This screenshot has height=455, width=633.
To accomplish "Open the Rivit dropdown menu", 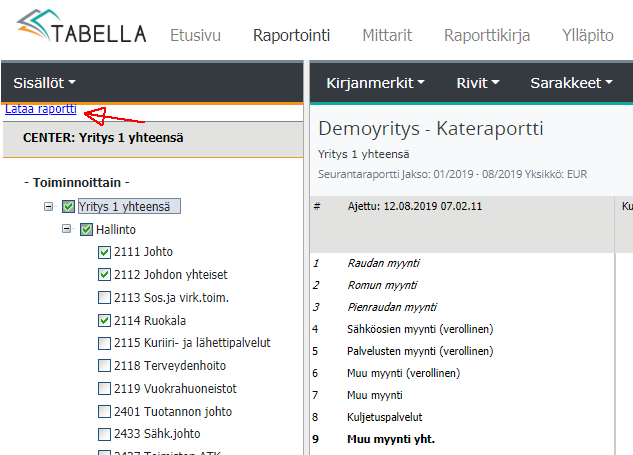I will tap(478, 82).
